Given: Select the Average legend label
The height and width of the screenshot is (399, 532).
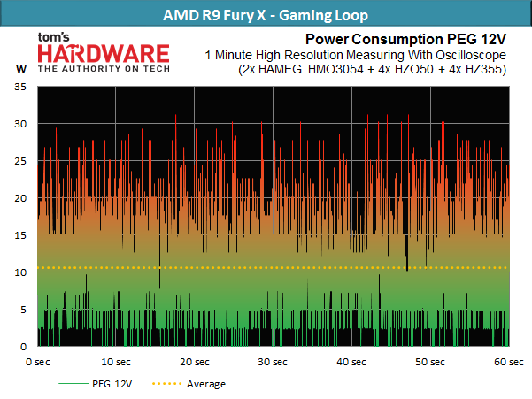Looking at the screenshot, I should tap(206, 384).
